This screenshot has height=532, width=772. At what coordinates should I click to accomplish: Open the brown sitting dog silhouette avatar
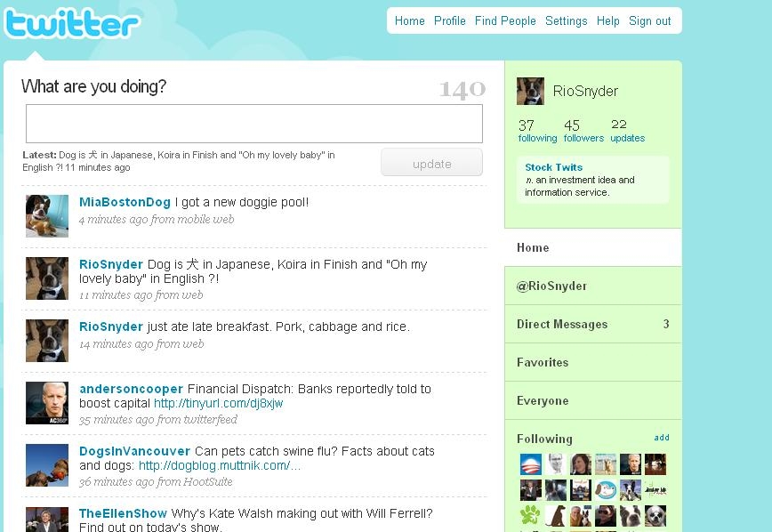556,516
